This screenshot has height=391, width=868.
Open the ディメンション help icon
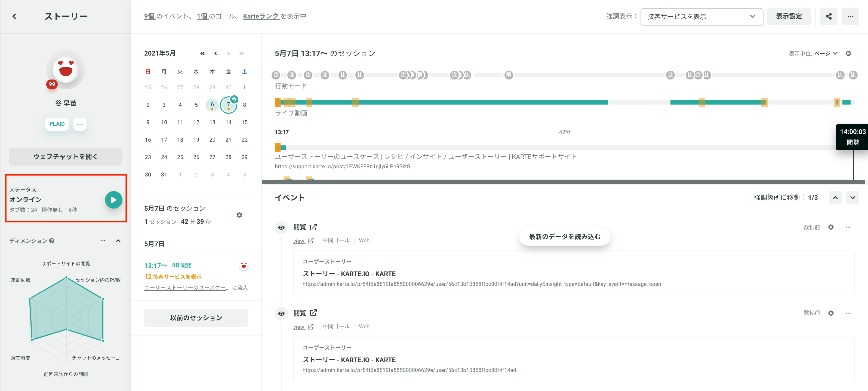pos(51,241)
